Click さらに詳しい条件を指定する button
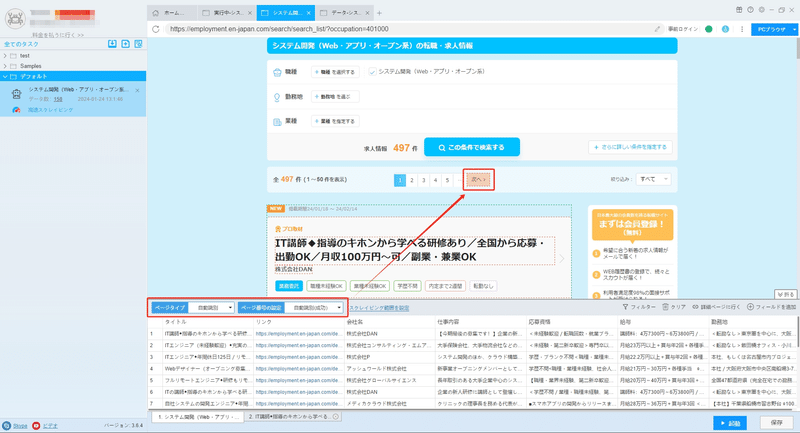The width and height of the screenshot is (800, 433). 631,147
